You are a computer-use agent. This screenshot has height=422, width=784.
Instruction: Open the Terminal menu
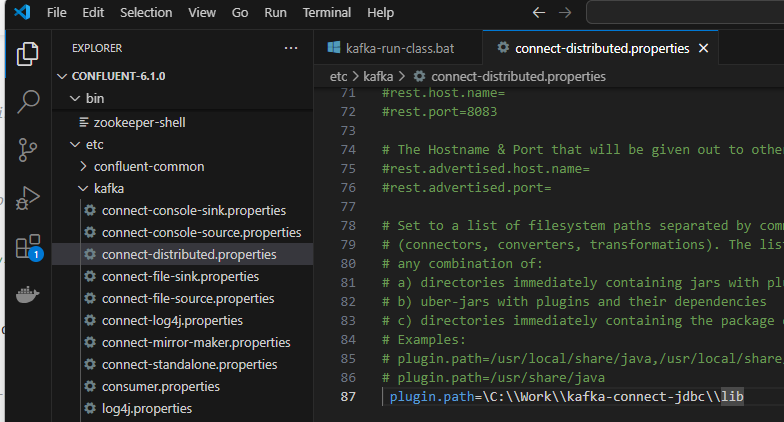(326, 12)
